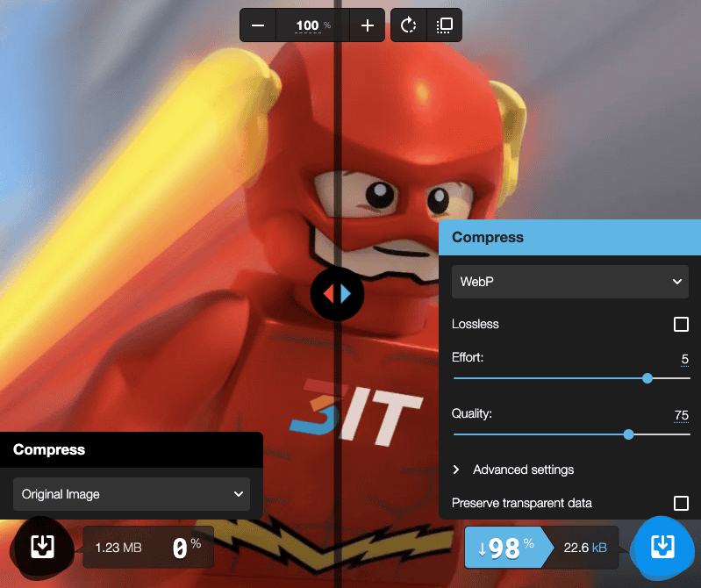Adjust the Effort slider

(x=572, y=378)
